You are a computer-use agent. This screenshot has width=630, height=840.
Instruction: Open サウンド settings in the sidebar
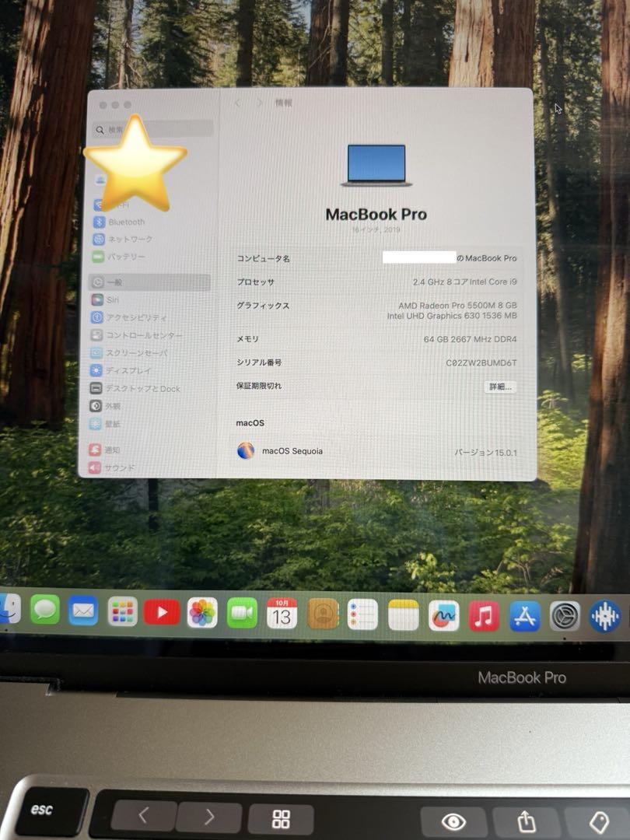point(111,467)
